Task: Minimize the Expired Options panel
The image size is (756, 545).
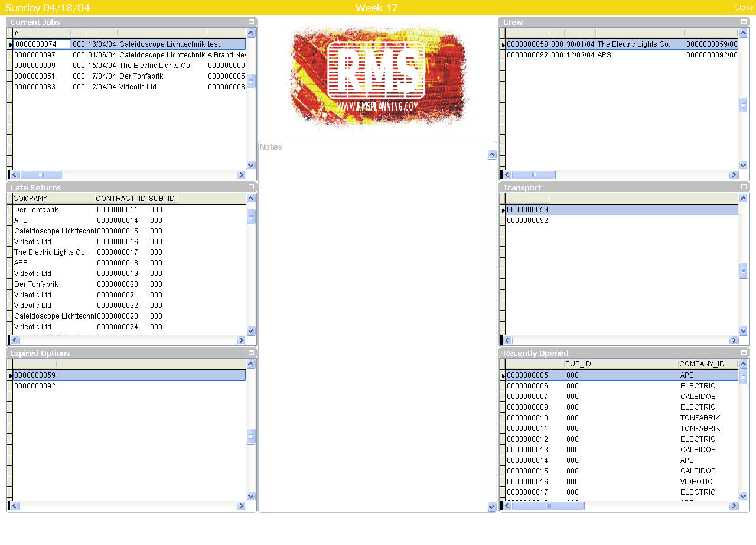Action: tap(251, 353)
